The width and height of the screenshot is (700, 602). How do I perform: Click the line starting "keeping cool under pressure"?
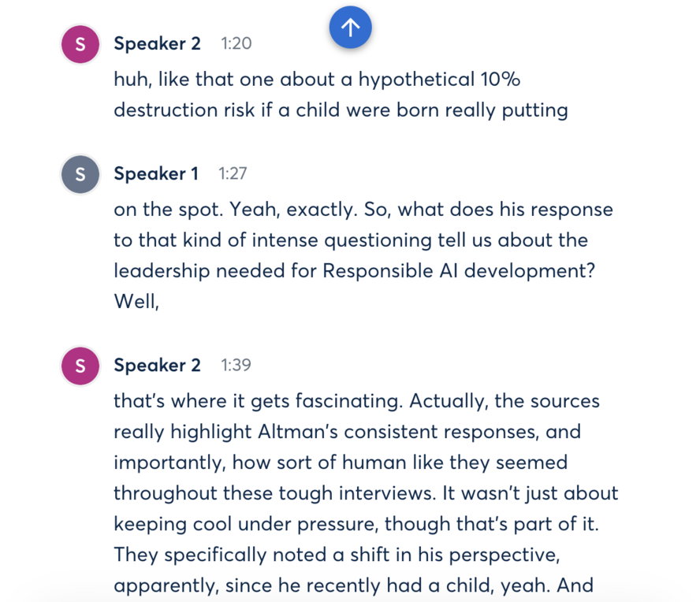(356, 523)
